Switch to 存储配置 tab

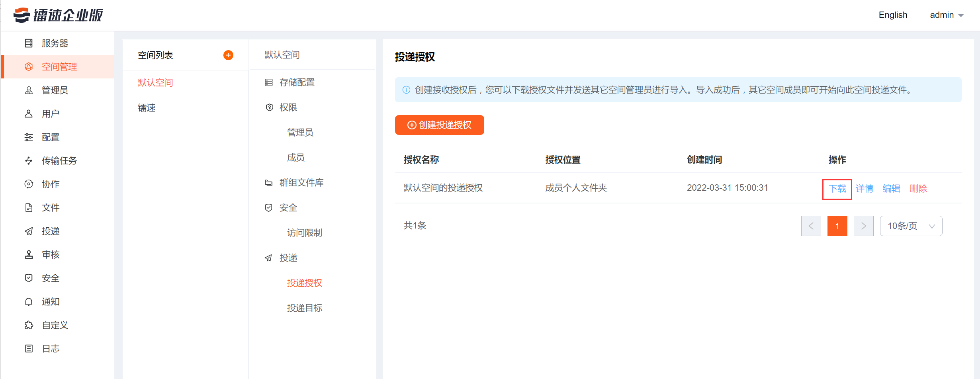point(297,82)
